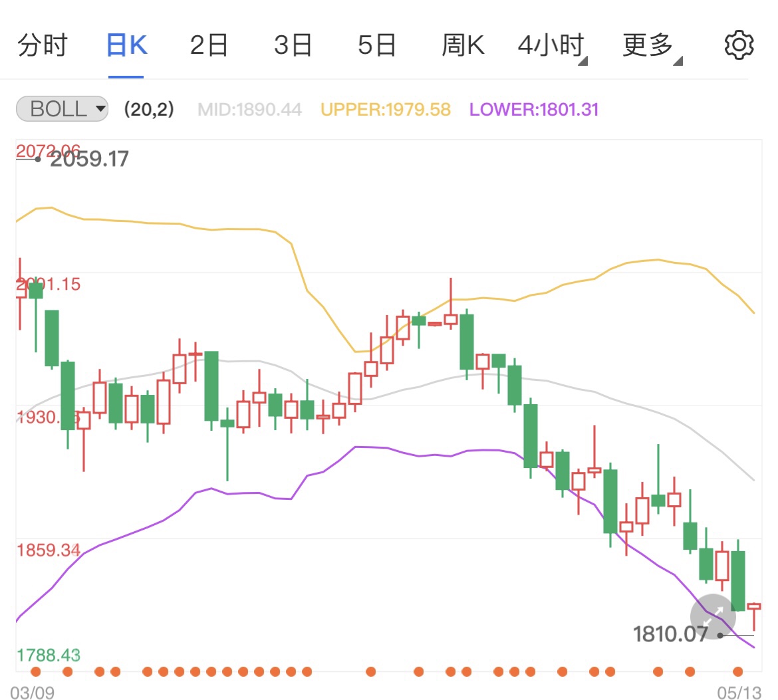778x700 pixels.
Task: Click the last orange event dot near 05/13
Action: (x=738, y=671)
